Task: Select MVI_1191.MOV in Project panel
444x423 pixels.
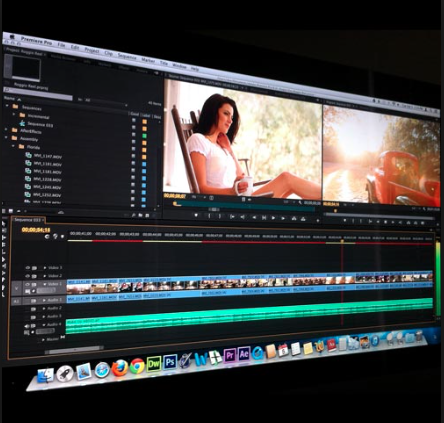Action: pyautogui.click(x=47, y=164)
